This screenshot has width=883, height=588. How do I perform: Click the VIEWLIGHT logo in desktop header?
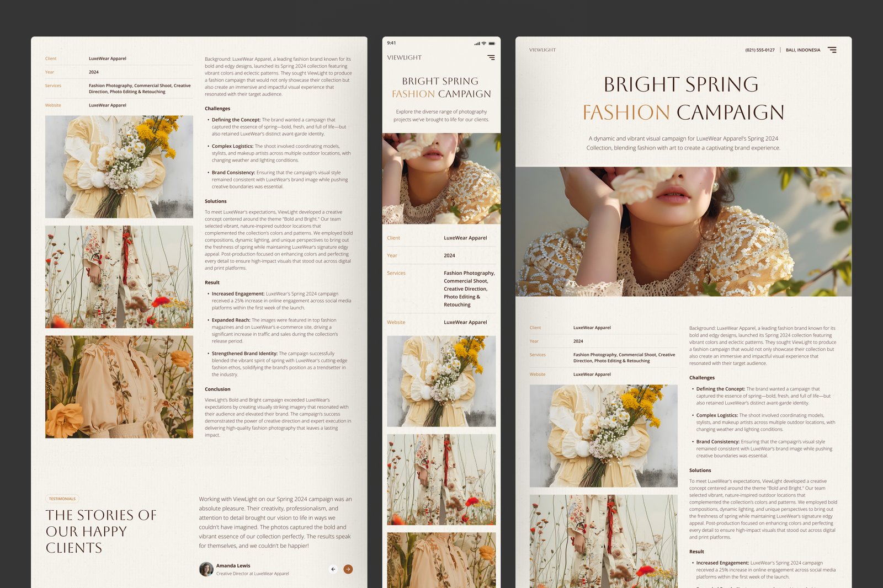coord(542,50)
